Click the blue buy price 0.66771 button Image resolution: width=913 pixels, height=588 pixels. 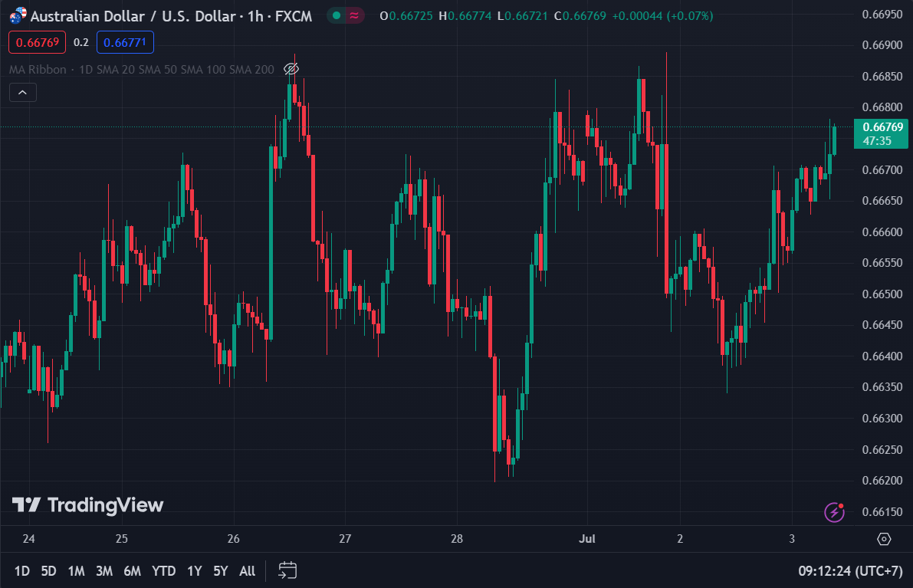pyautogui.click(x=125, y=42)
